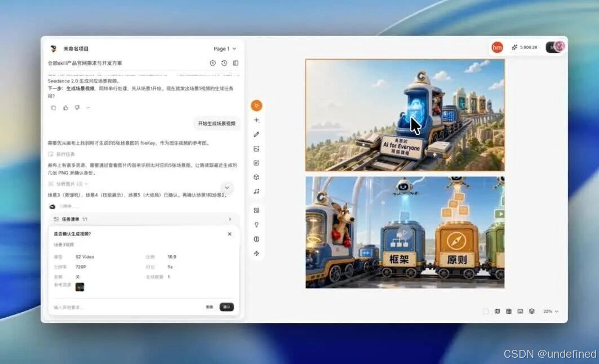Click the faint square icon left of the map icon
This screenshot has height=364, width=599.
pyautogui.click(x=486, y=311)
